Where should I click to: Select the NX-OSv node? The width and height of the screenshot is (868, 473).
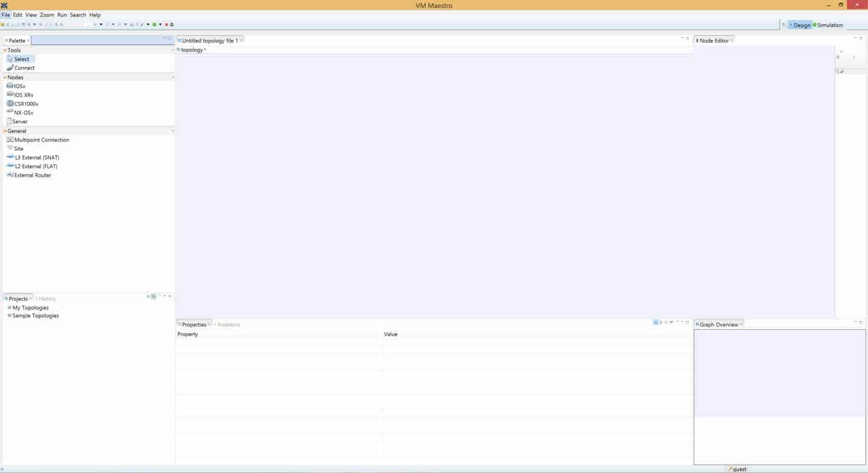tap(20, 112)
